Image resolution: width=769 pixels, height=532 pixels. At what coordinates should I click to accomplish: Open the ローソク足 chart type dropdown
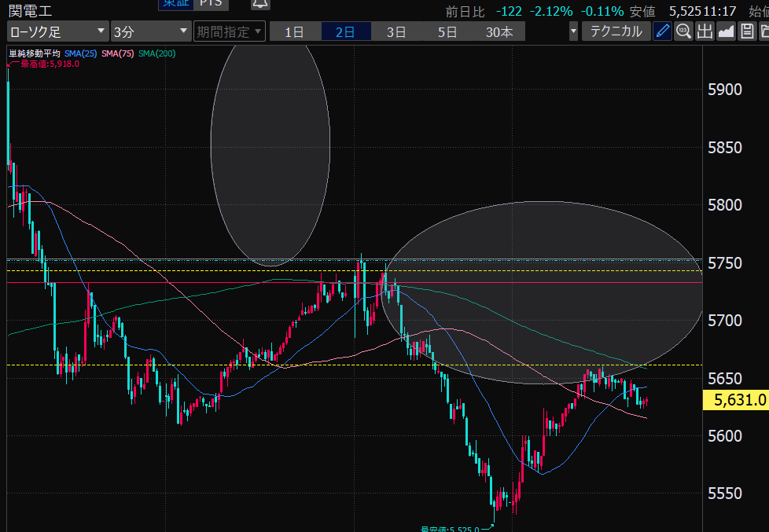click(57, 31)
